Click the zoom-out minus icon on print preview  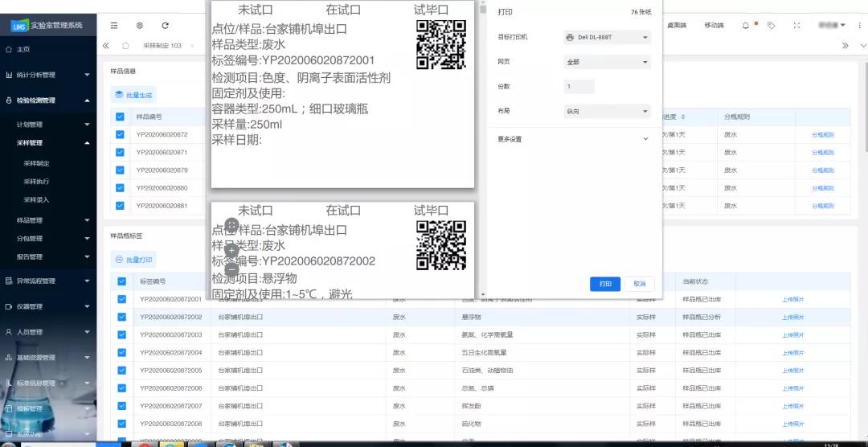232,270
